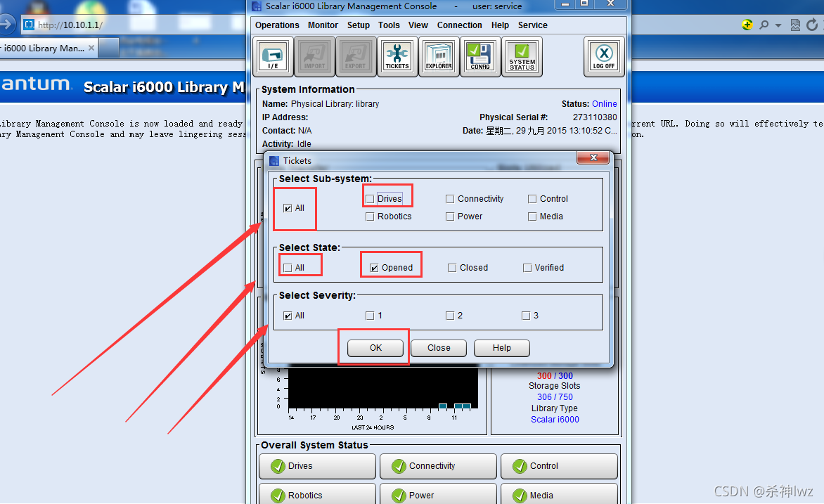
Task: Click the 306 / 750 storage slots value
Action: pyautogui.click(x=555, y=396)
